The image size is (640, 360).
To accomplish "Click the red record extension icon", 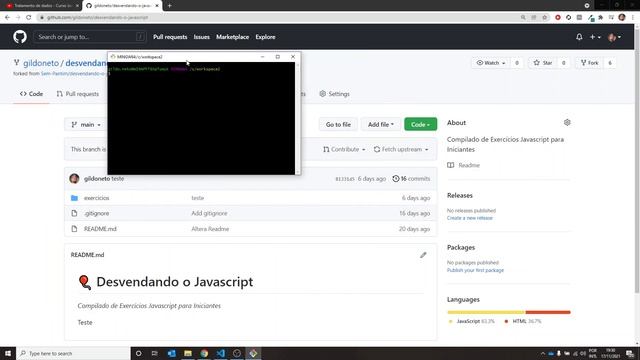I will pyautogui.click(x=558, y=18).
